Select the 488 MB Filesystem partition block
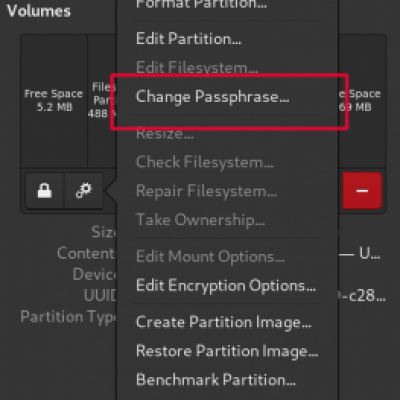The height and width of the screenshot is (400, 400). pos(102,101)
